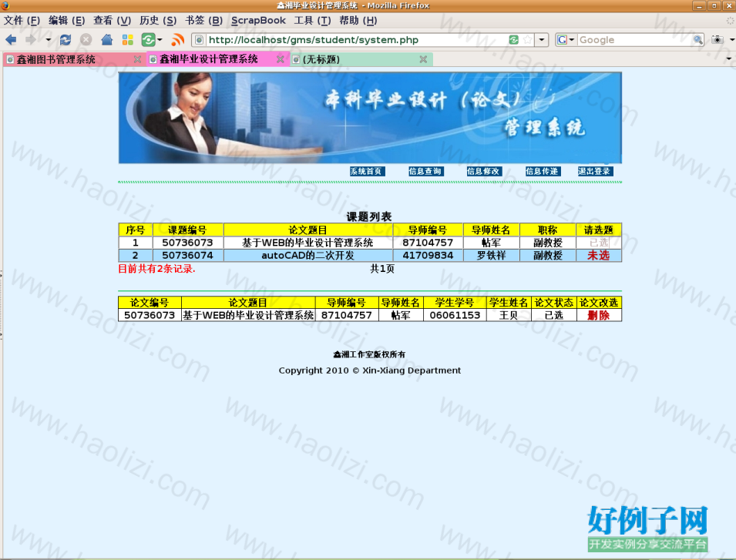Open the Google search engine selector
Screen dimensions: 736x560
[x=566, y=40]
